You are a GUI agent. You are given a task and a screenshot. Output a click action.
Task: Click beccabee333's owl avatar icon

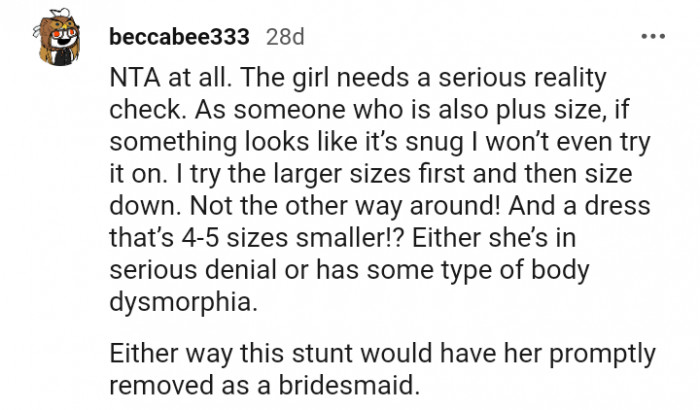(57, 37)
